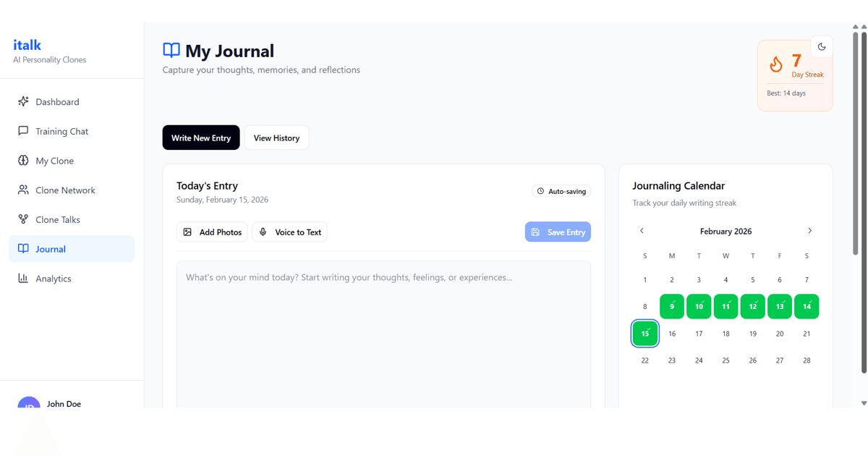Pick February 11 on the calendar
The height and width of the screenshot is (456, 868).
click(726, 306)
